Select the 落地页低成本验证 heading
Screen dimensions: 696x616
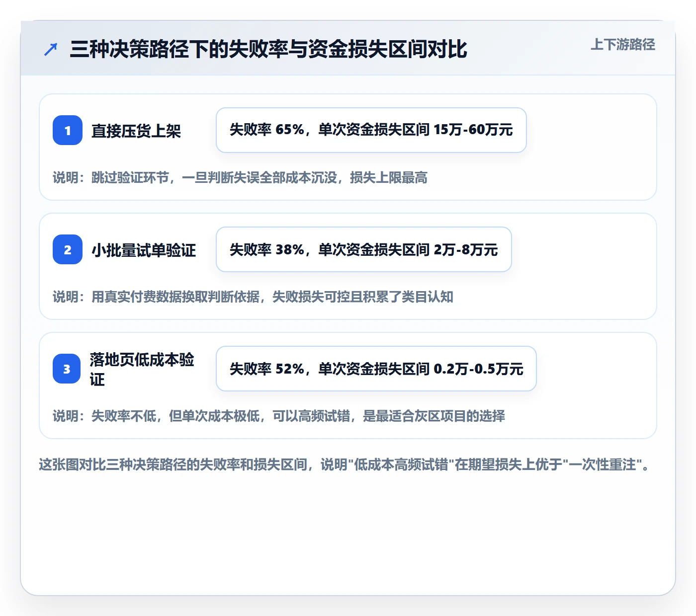(x=142, y=369)
